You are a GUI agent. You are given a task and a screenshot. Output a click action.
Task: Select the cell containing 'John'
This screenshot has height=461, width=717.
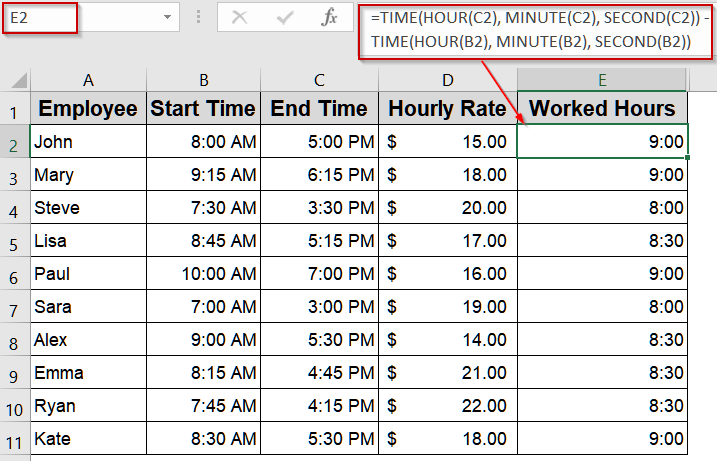[x=88, y=141]
